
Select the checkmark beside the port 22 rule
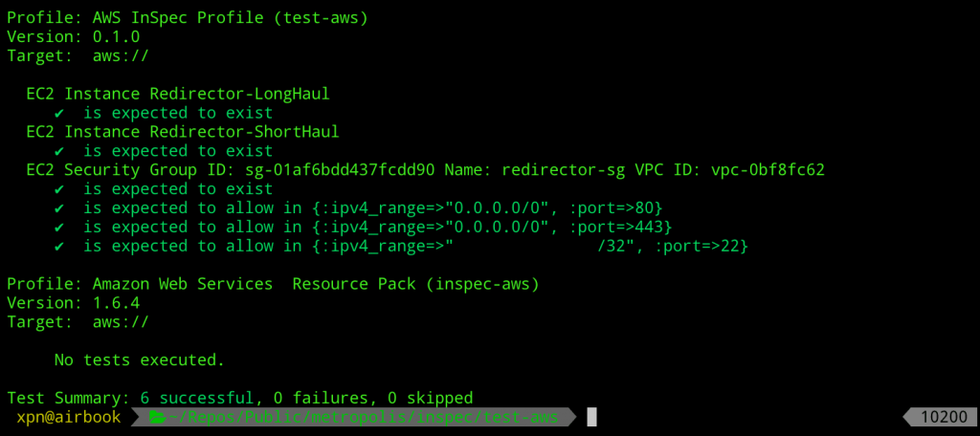point(59,247)
